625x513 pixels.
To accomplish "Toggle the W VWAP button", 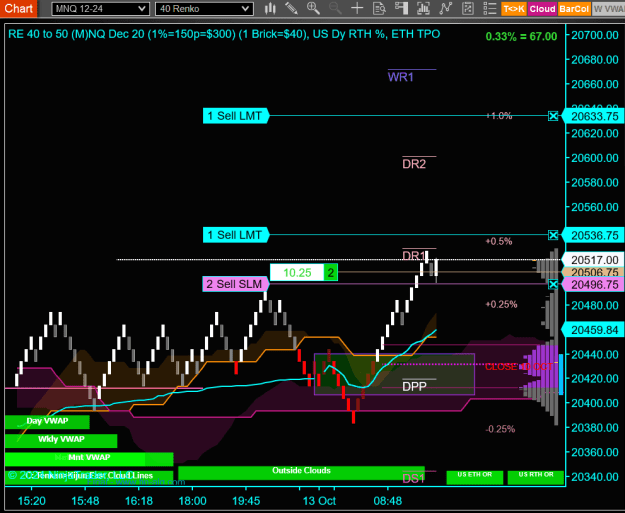I will click(x=608, y=9).
